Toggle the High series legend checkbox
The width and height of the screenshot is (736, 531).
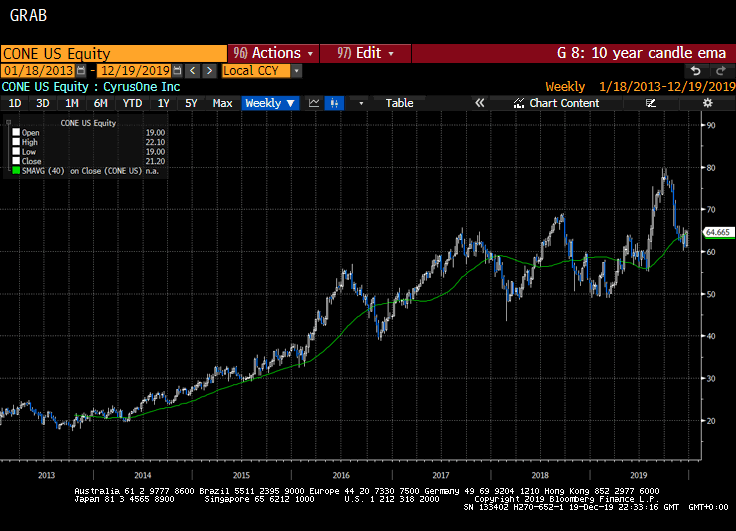coord(15,142)
